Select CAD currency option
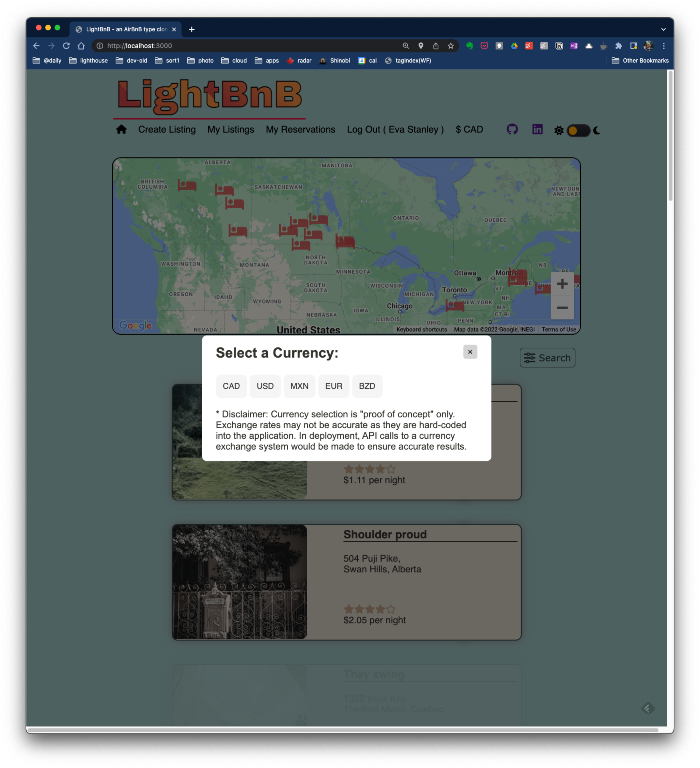This screenshot has width=700, height=768. (x=231, y=386)
